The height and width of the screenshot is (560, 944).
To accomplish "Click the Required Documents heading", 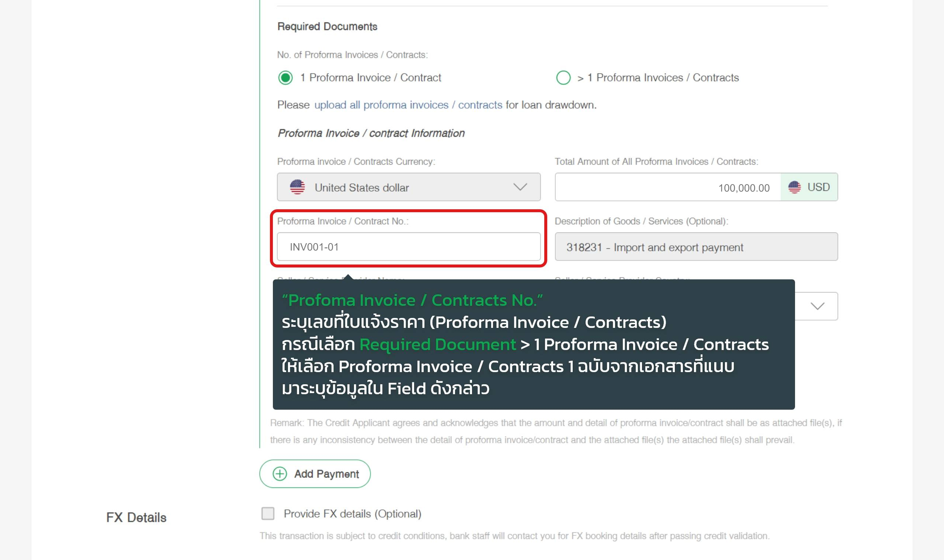I will tap(327, 27).
